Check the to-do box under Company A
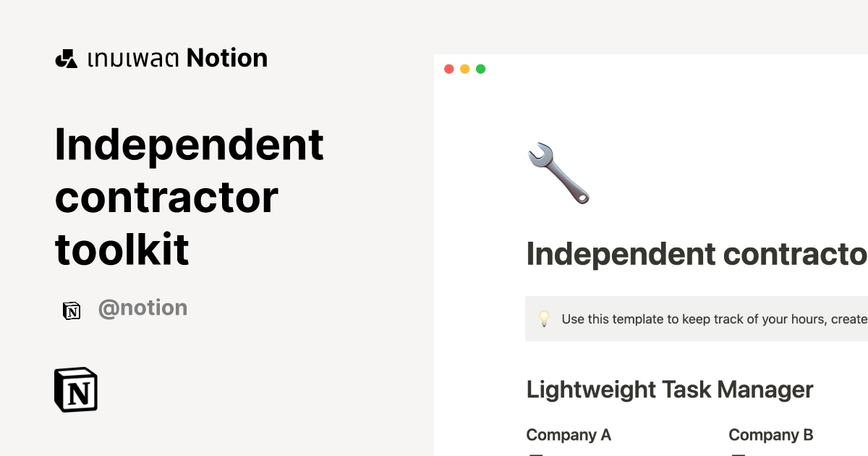Image resolution: width=868 pixels, height=456 pixels. pyautogui.click(x=535, y=454)
